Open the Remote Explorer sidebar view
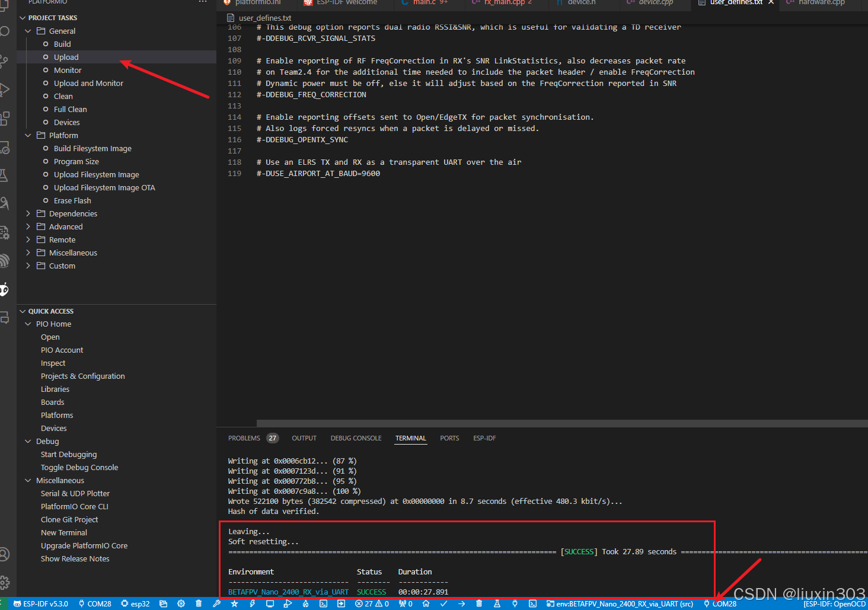This screenshot has width=868, height=610. click(x=4, y=147)
